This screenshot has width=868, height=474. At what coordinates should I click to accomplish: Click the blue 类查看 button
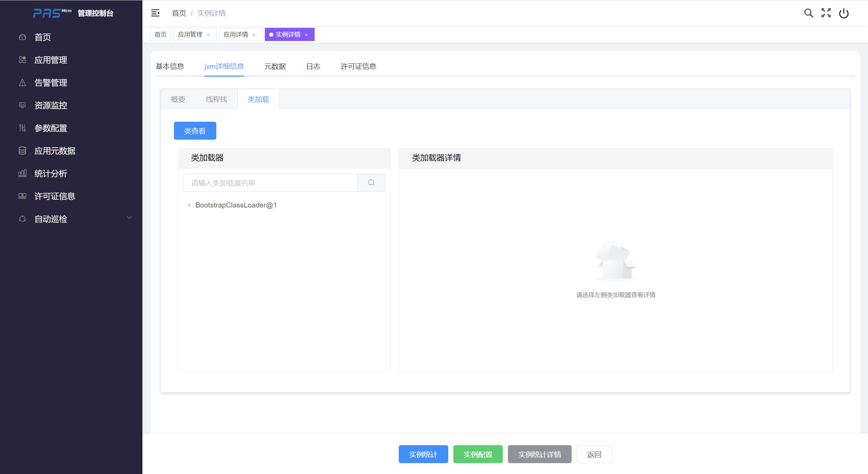click(195, 131)
